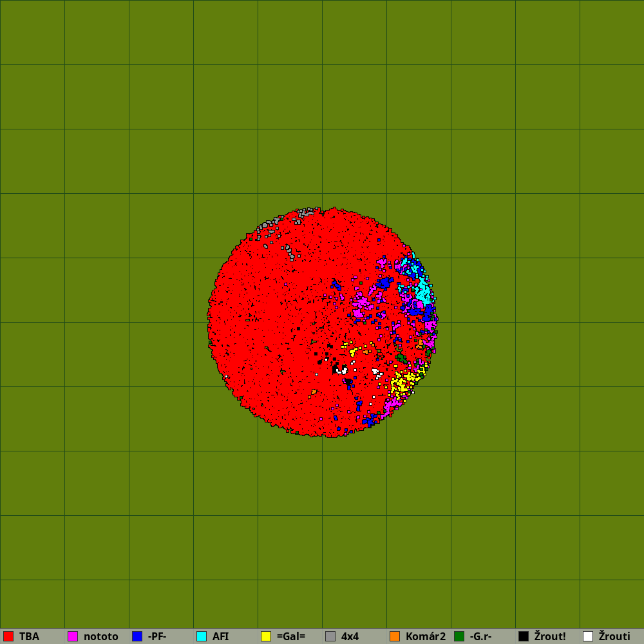
Task: Click the white Žrouti patch near circle center
Action: coord(342,370)
